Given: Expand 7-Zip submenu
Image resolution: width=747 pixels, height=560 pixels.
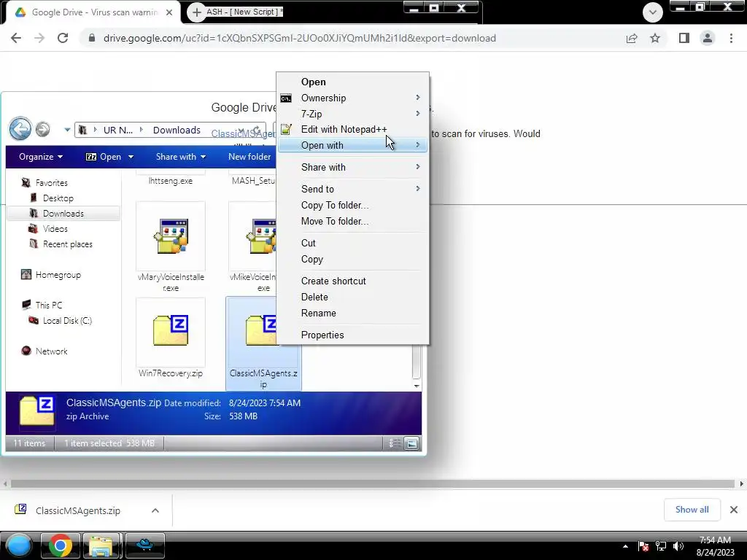Looking at the screenshot, I should click(352, 114).
